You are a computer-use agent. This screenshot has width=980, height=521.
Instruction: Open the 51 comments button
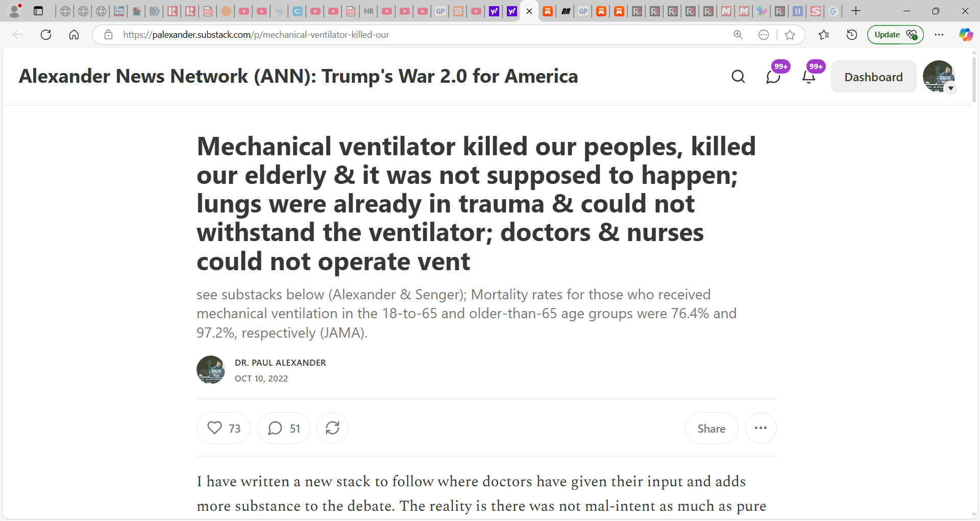click(284, 428)
